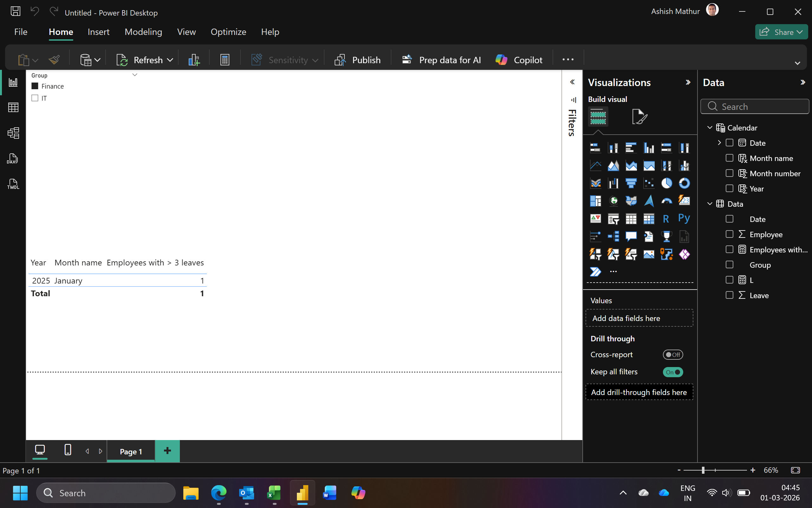
Task: Click Prep data for AI button
Action: point(441,60)
